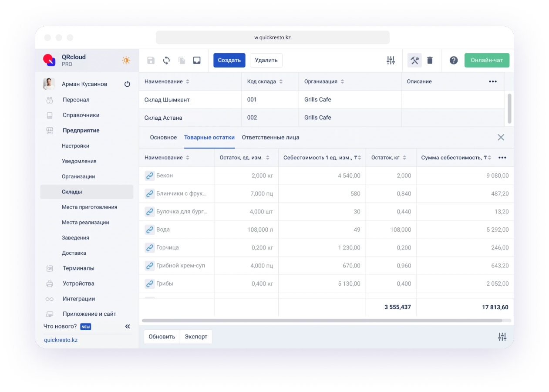Open three-dots menu in Описание header
Image resolution: width=549 pixels, height=392 pixels.
point(492,82)
